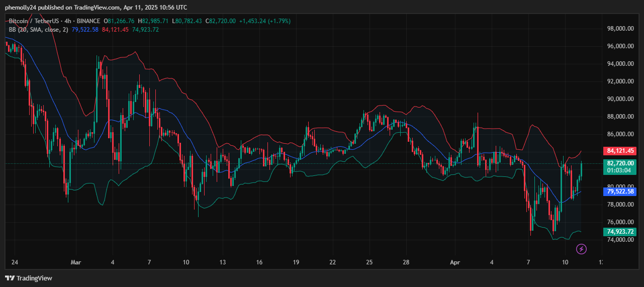This screenshot has width=644, height=287.
Task: Click the green 82,720.00 current price tag
Action: [x=620, y=163]
